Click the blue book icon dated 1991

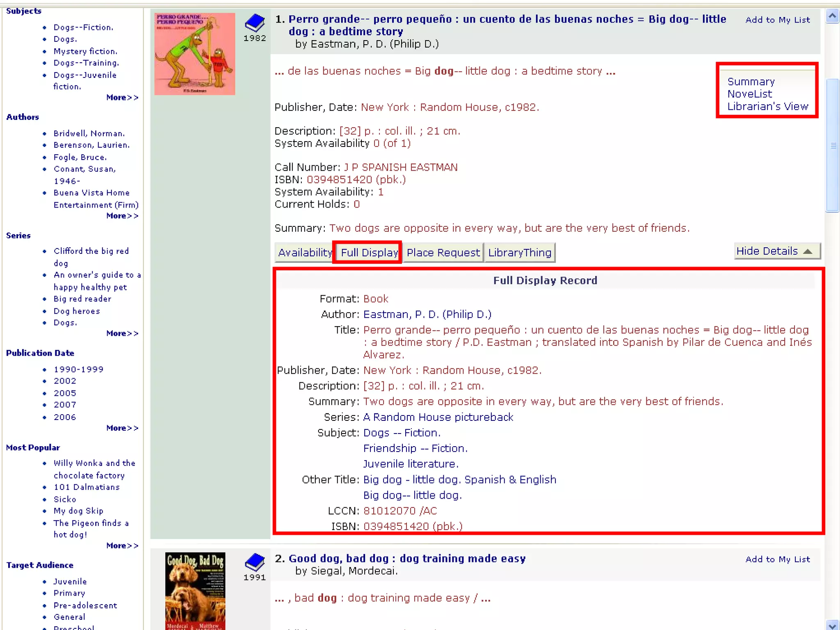click(x=254, y=562)
